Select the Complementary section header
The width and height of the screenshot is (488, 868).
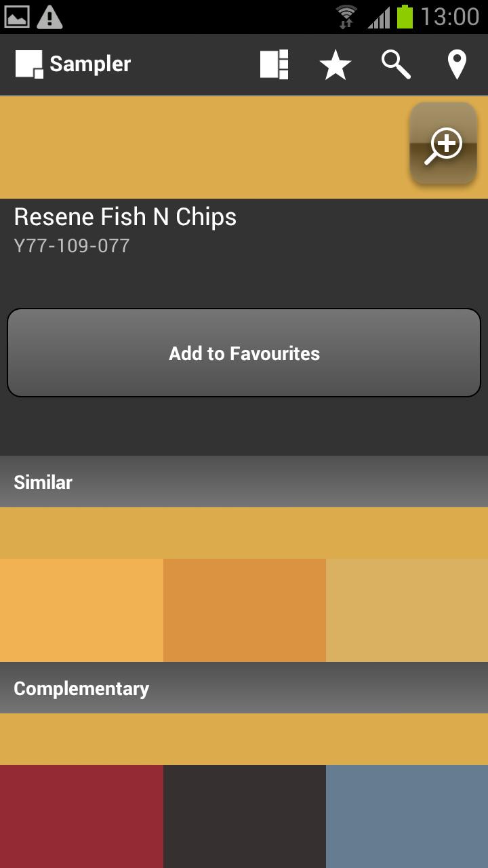(81, 688)
